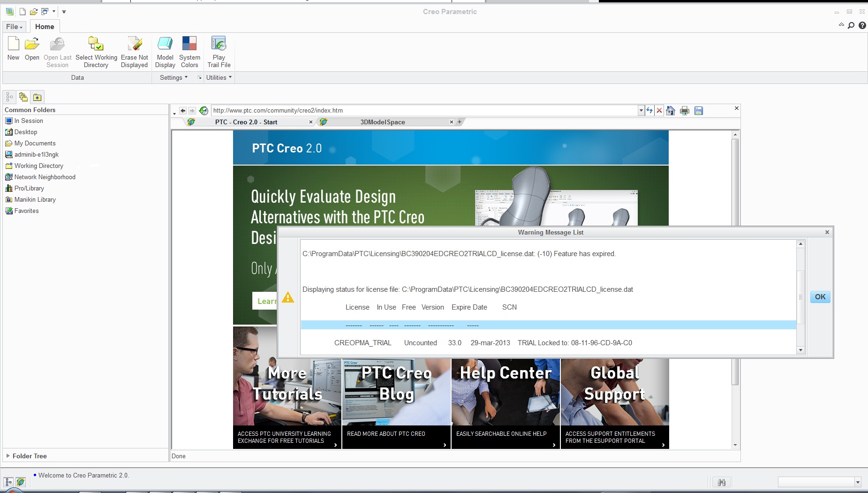Open the selection filter dropdown at bottom right
This screenshot has width=868, height=493.
[858, 482]
